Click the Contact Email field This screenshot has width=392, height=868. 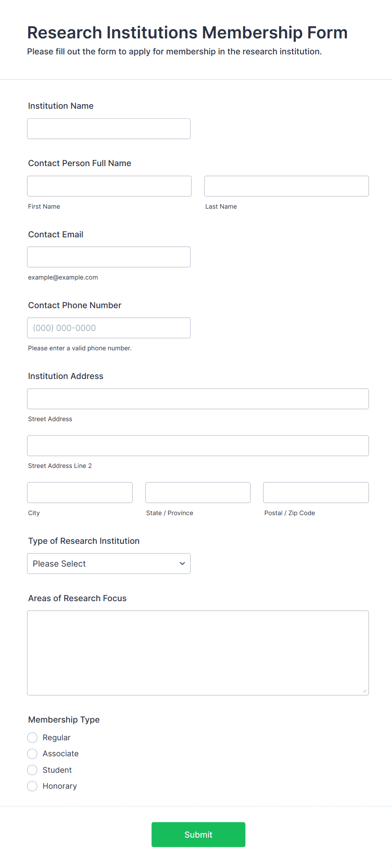[109, 257]
